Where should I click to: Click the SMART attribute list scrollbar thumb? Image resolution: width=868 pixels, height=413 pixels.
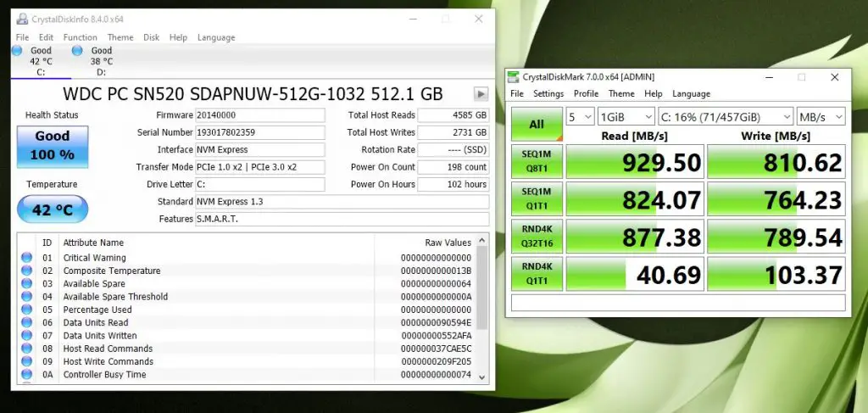click(481, 287)
